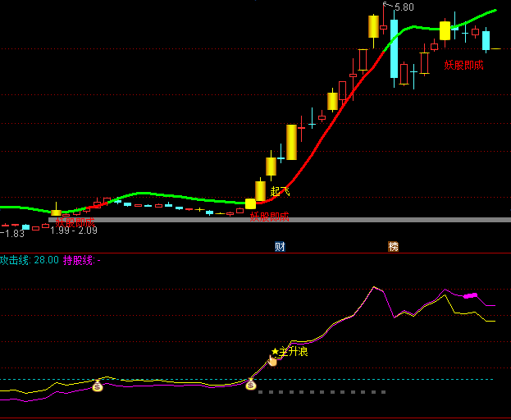511x420 pixels.
Task: Click the 1.83 low price label
Action: [14, 233]
